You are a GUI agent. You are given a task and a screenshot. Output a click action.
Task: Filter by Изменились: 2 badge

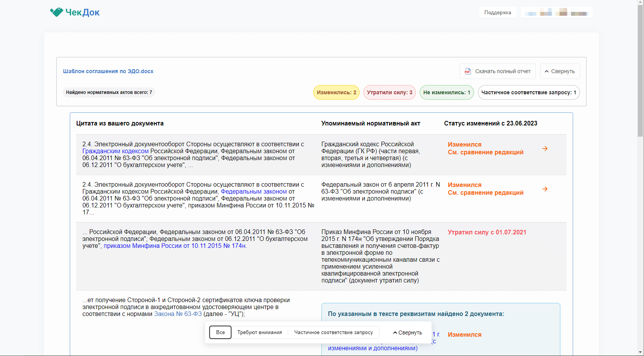336,92
